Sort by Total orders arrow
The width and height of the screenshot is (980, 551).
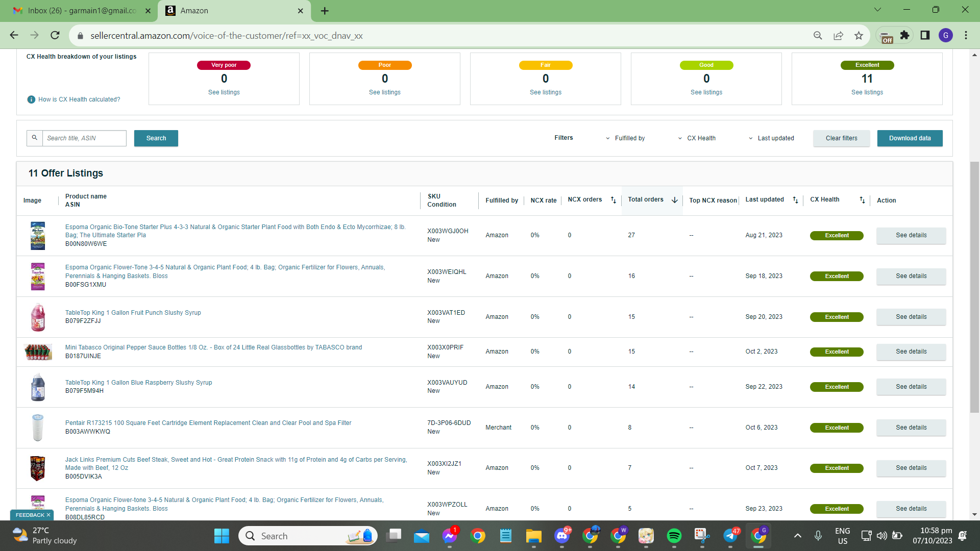pyautogui.click(x=674, y=200)
